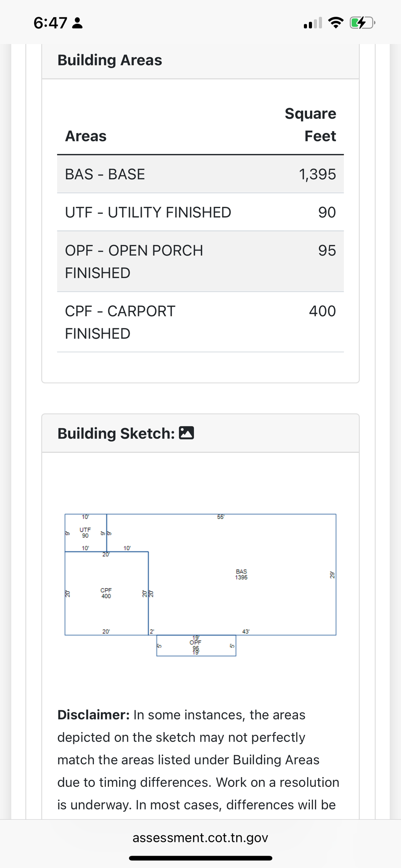Select the BAS - BASE table row
The width and height of the screenshot is (401, 868).
click(x=200, y=174)
